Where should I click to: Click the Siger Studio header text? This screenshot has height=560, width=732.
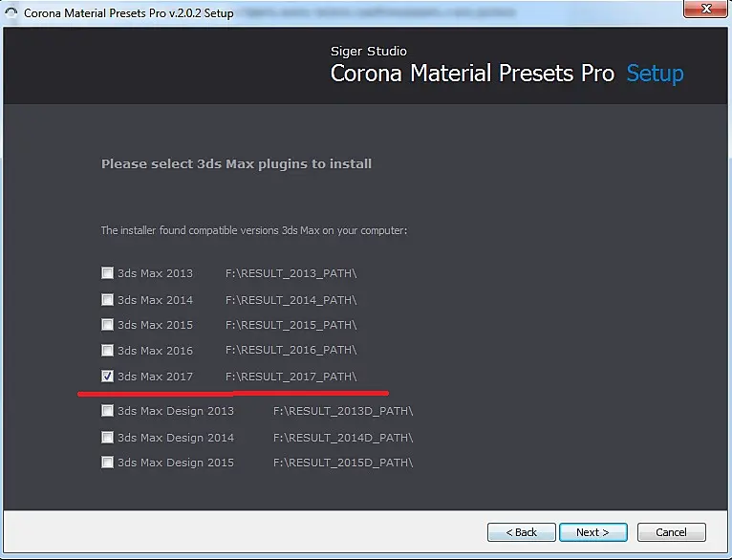tap(368, 51)
